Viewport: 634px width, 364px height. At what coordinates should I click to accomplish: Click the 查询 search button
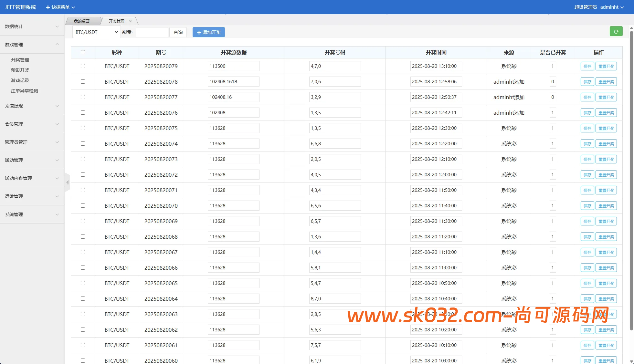pyautogui.click(x=178, y=32)
